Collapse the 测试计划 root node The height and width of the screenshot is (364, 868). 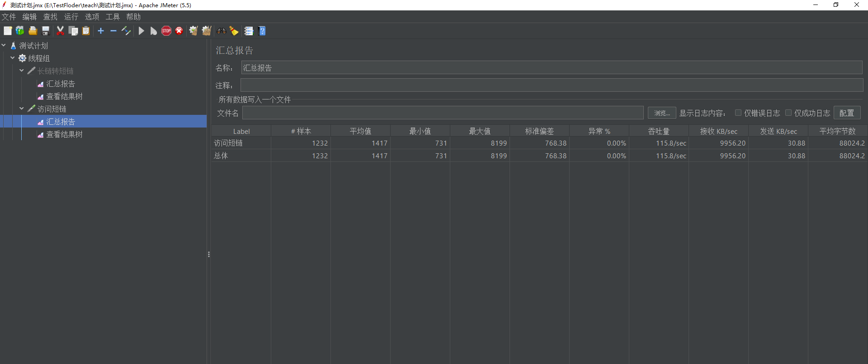coord(4,45)
